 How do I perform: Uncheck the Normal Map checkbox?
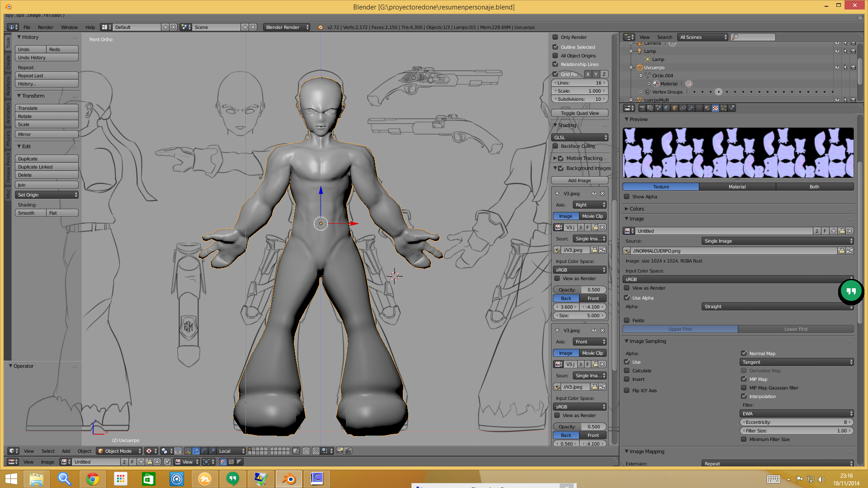744,353
